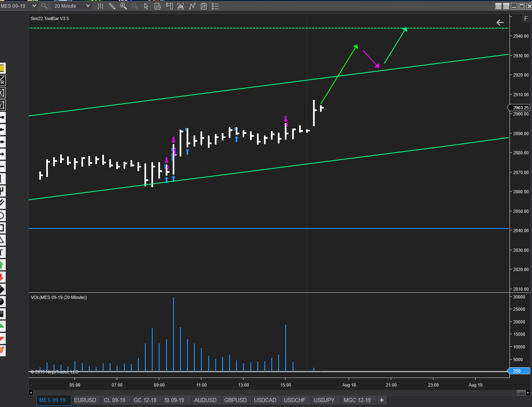
Task: Switch to the GC 12-19 tab
Action: click(145, 400)
